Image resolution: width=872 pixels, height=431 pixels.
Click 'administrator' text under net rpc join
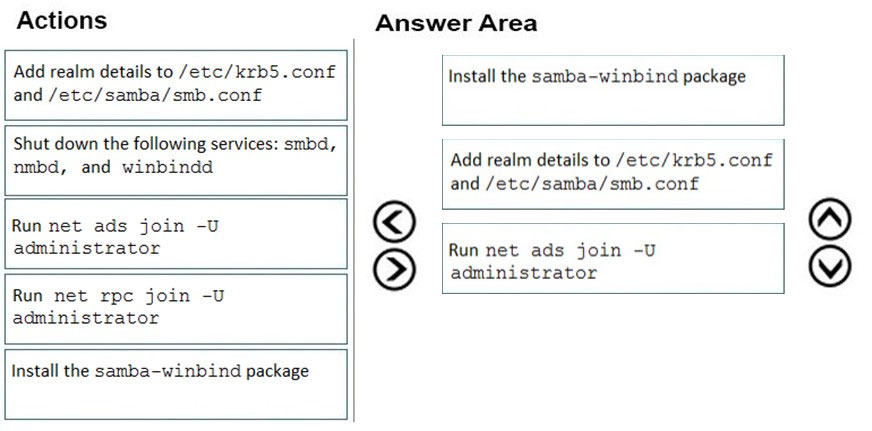click(x=86, y=318)
